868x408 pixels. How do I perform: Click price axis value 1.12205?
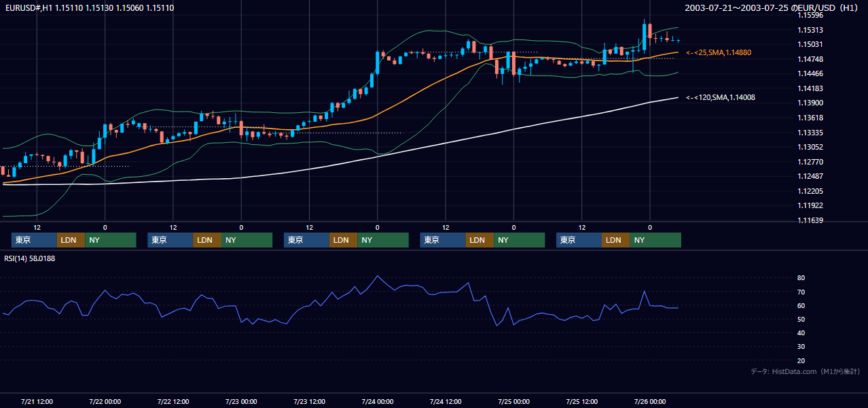(810, 191)
